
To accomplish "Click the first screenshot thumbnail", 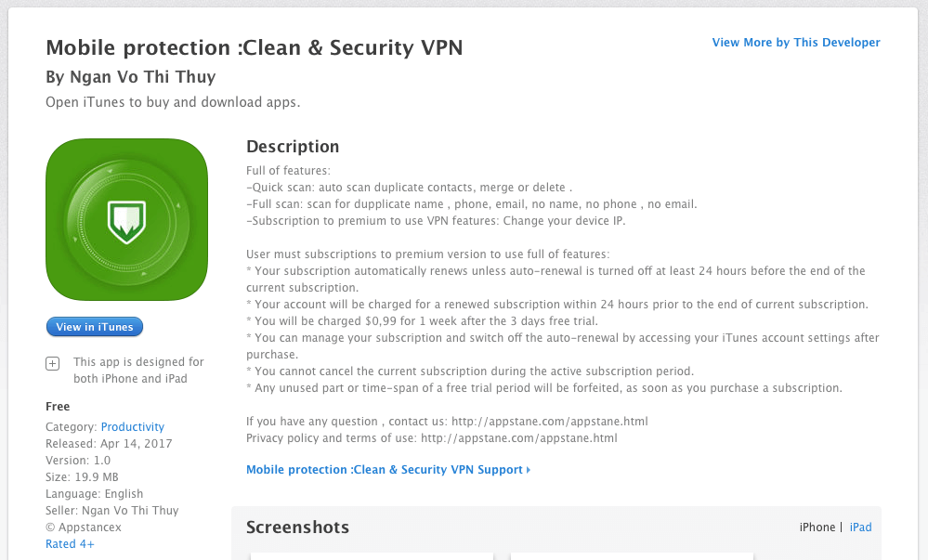I will click(x=372, y=556).
